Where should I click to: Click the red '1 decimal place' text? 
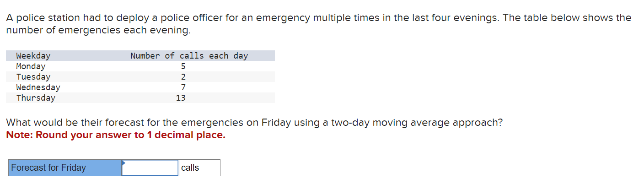(x=186, y=135)
